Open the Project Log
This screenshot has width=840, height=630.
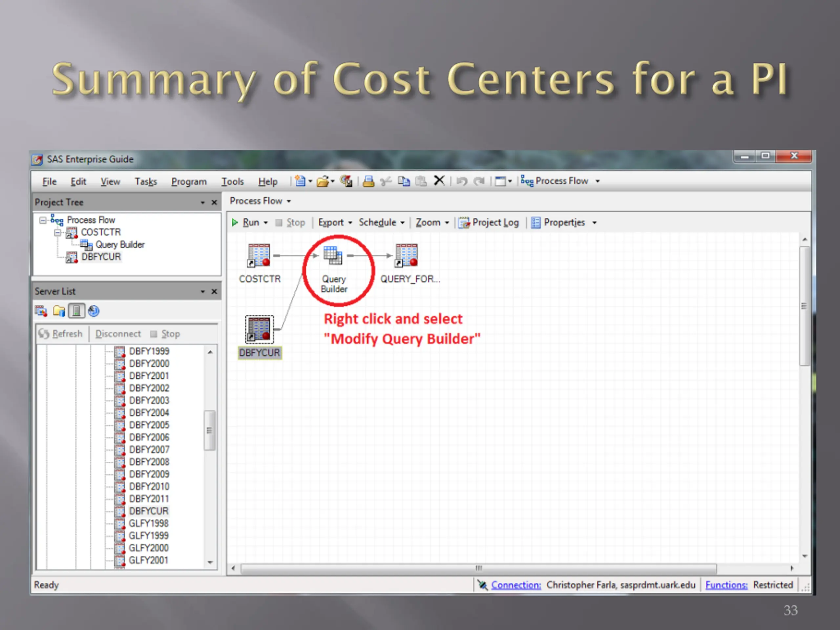coord(488,222)
